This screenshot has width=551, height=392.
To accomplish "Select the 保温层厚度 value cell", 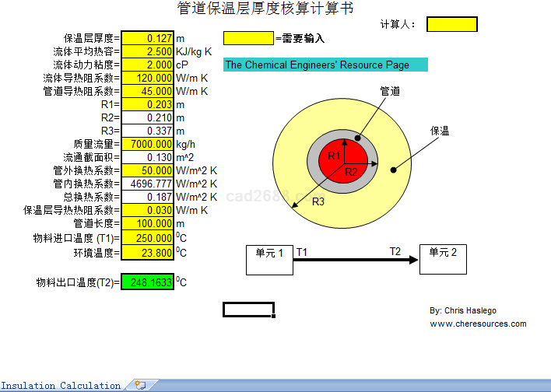I will point(148,38).
